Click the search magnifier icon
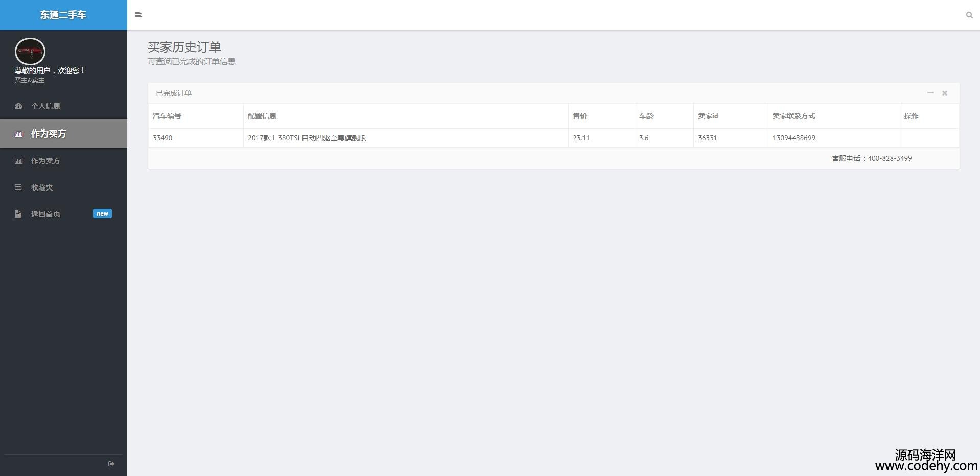The height and width of the screenshot is (476, 980). click(969, 15)
